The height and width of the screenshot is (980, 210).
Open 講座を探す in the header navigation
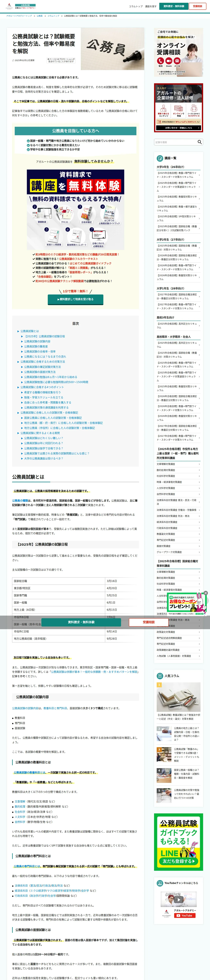pyautogui.click(x=151, y=7)
